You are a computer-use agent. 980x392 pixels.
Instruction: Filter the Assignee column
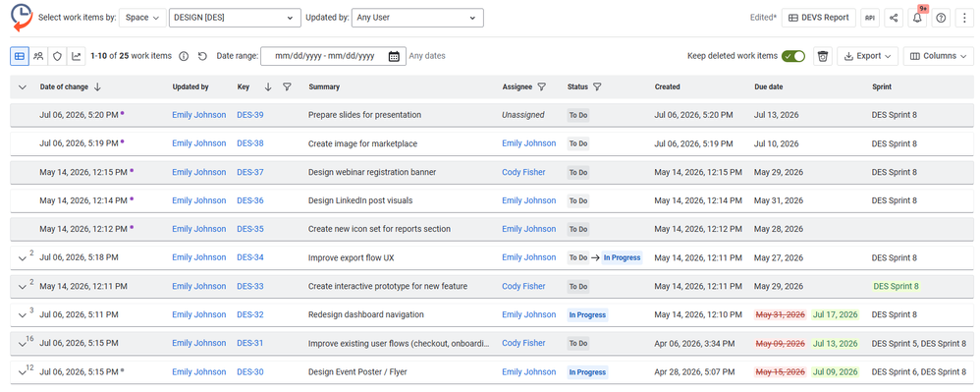coord(542,86)
